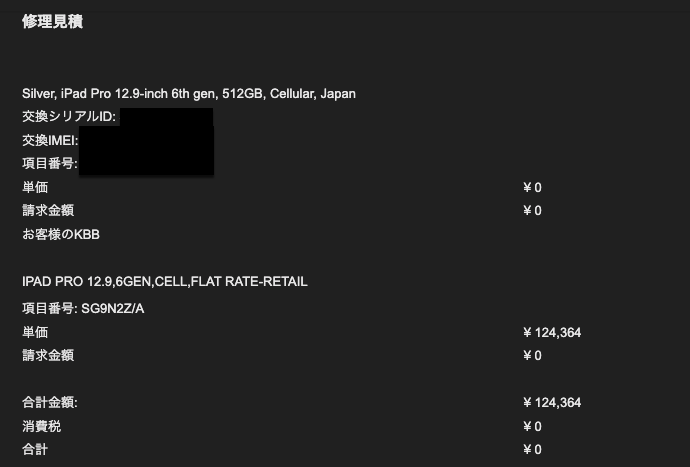Select the IPAD PRO 12.9,6GEN,CELL,FLAT RATE-RETAIL line
Viewport: 690px width, 467px height.
(165, 282)
